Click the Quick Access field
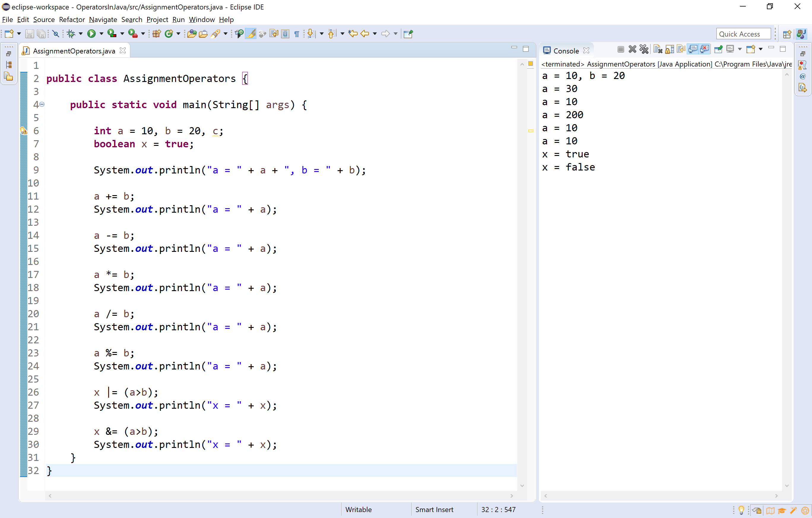Image resolution: width=812 pixels, height=518 pixels. [x=743, y=33]
